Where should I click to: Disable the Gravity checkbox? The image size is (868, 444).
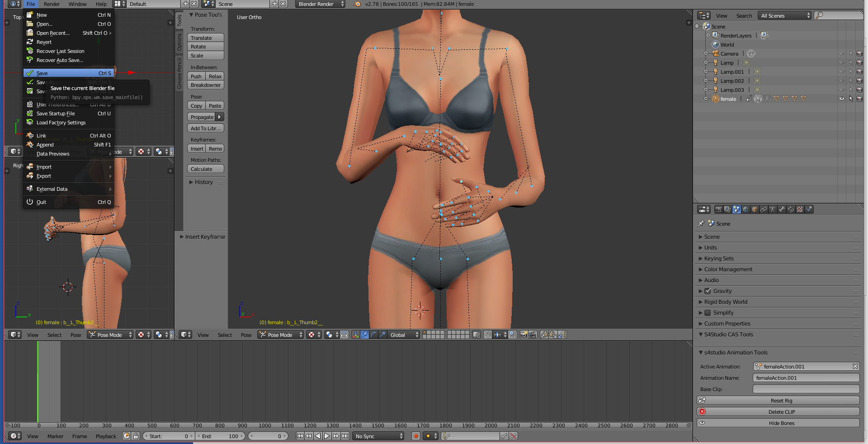pyautogui.click(x=708, y=291)
